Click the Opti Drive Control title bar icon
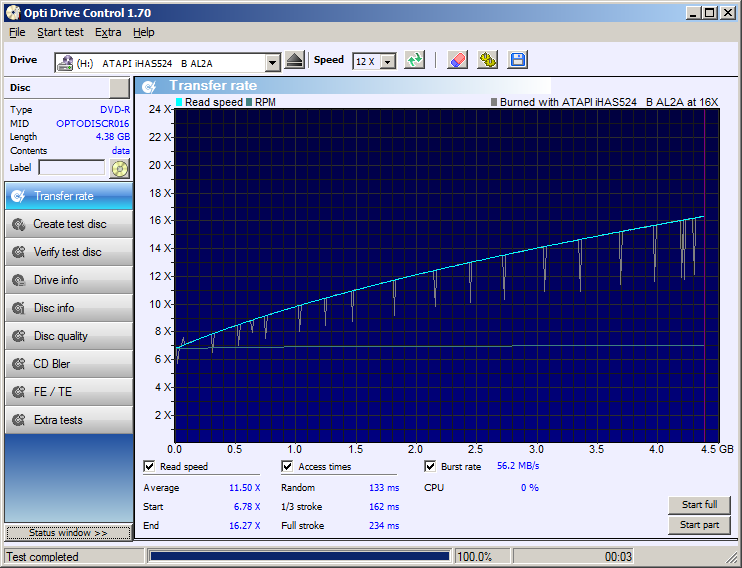This screenshot has width=742, height=568. [13, 13]
